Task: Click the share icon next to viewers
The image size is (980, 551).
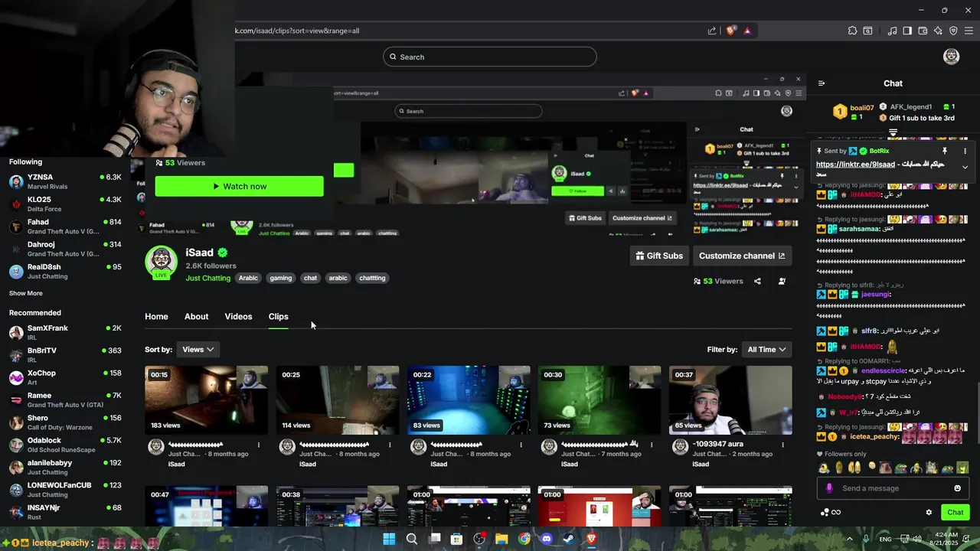Action: [757, 281]
